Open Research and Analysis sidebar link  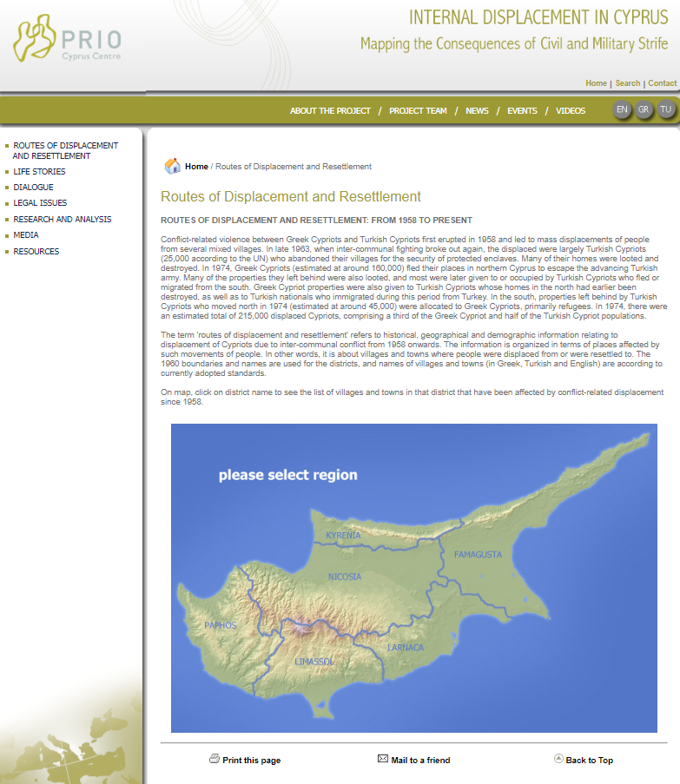(x=63, y=220)
